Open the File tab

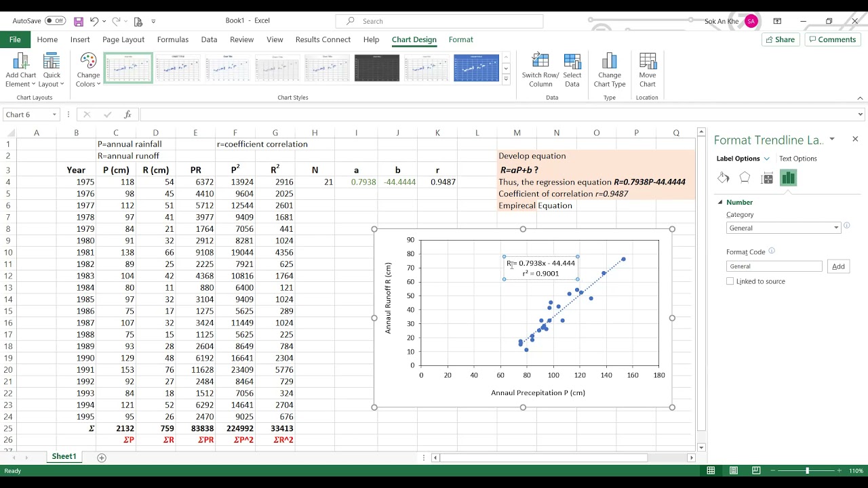point(15,39)
